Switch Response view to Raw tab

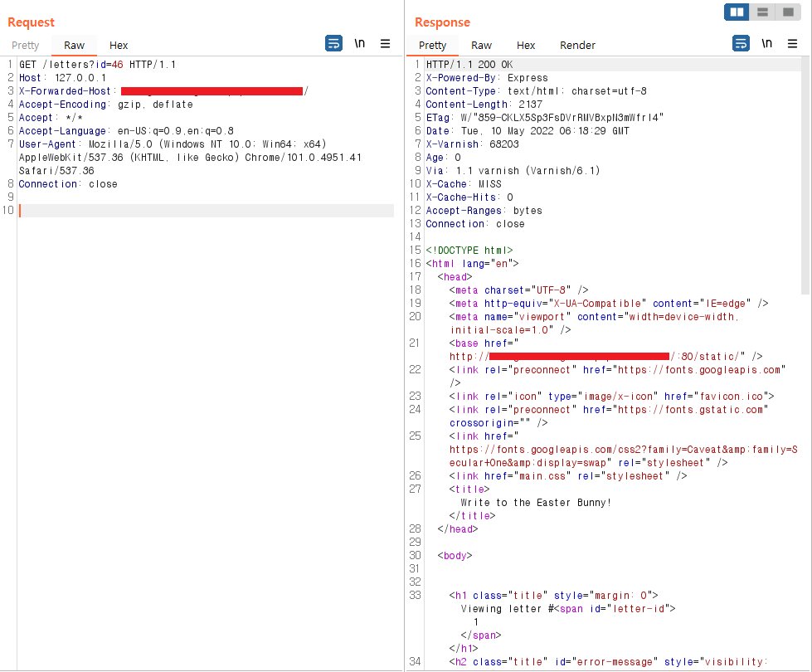click(481, 45)
